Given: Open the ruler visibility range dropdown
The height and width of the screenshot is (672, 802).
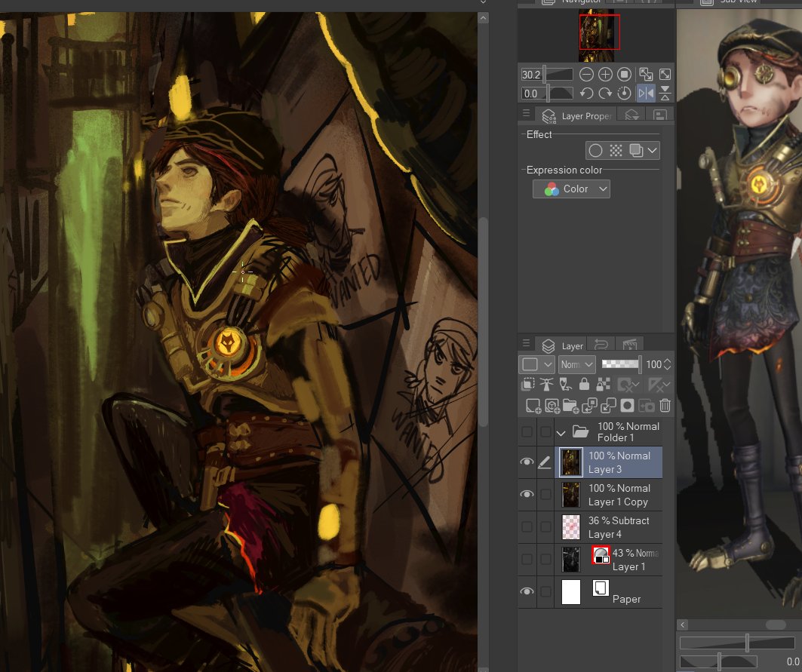Looking at the screenshot, I should 659,385.
